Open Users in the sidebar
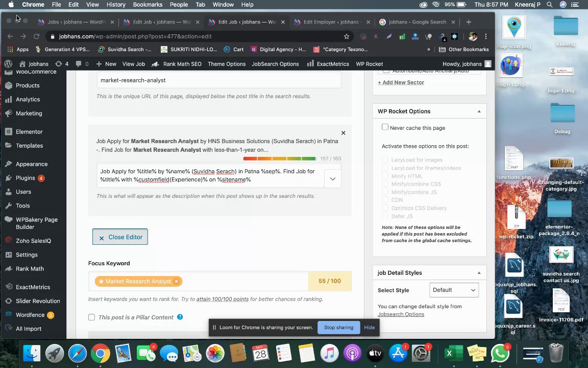 pyautogui.click(x=23, y=192)
